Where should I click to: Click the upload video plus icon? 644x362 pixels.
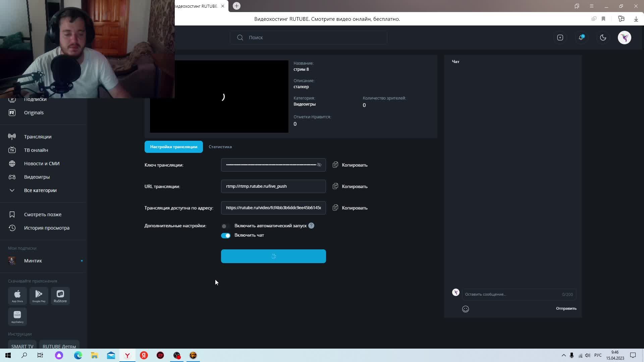(560, 38)
